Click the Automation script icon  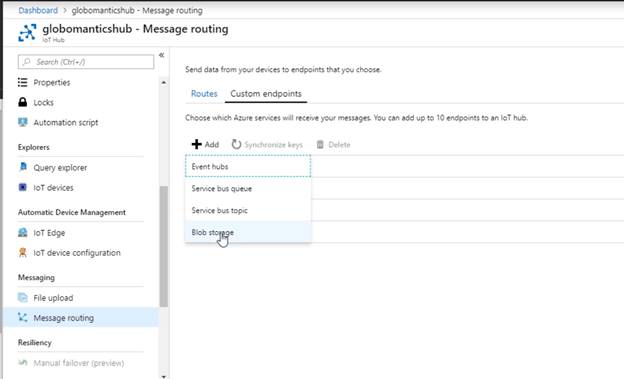point(23,122)
